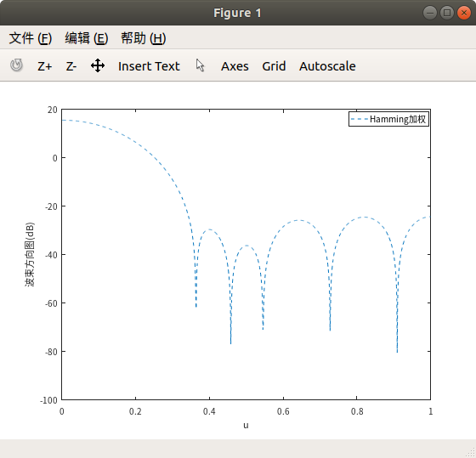Select the pan arrows tool

[98, 65]
